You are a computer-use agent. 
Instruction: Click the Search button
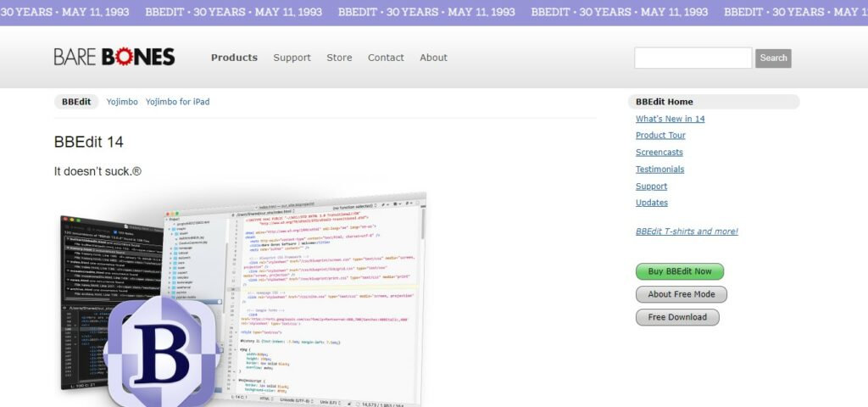(773, 59)
